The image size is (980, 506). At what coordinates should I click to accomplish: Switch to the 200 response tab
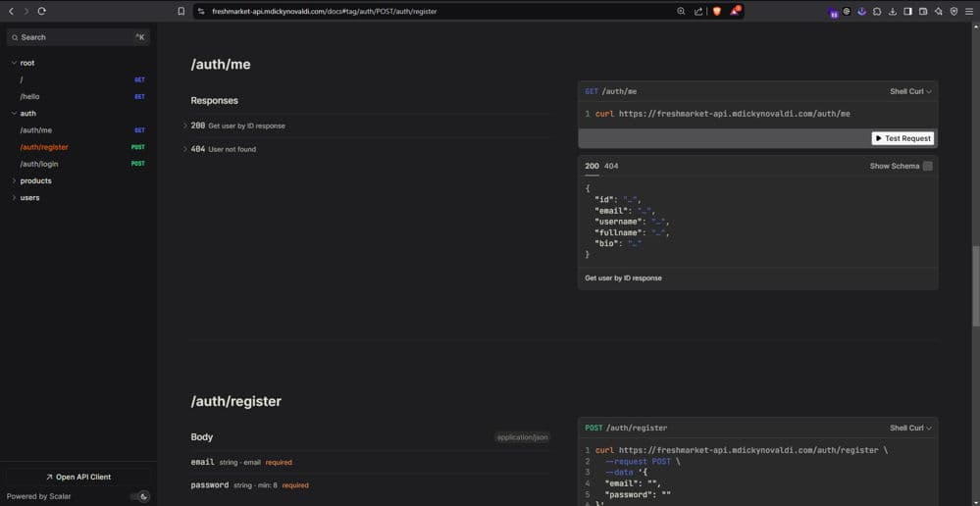[x=592, y=166]
